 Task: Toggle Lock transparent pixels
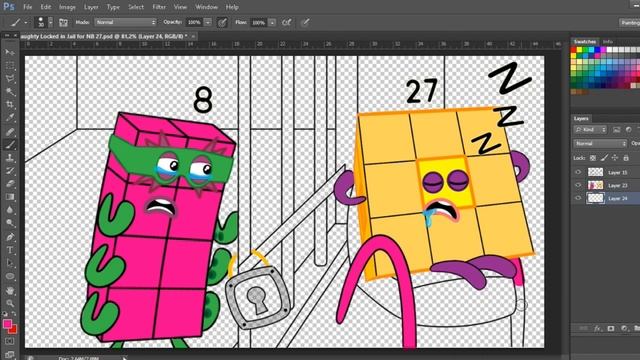tap(593, 158)
